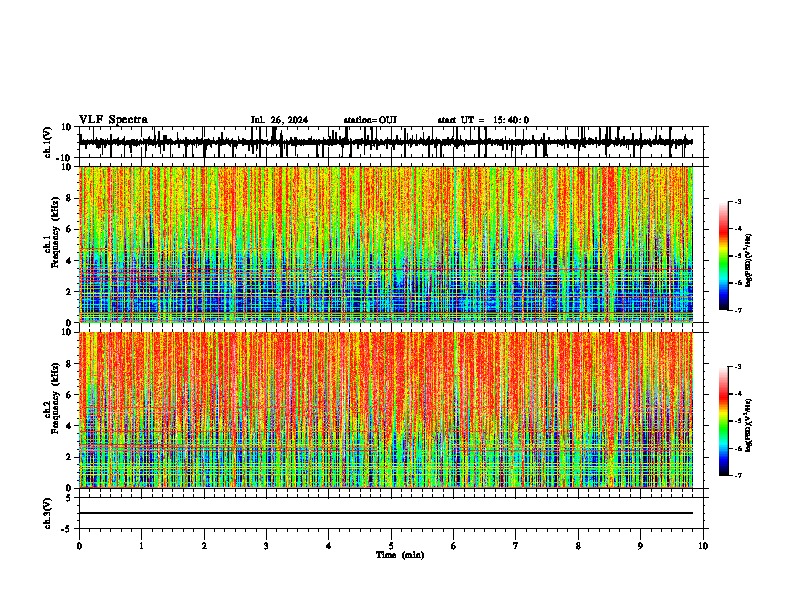This screenshot has height=612, width=792.
Task: Click time axis tick label 0
Action: coord(79,546)
